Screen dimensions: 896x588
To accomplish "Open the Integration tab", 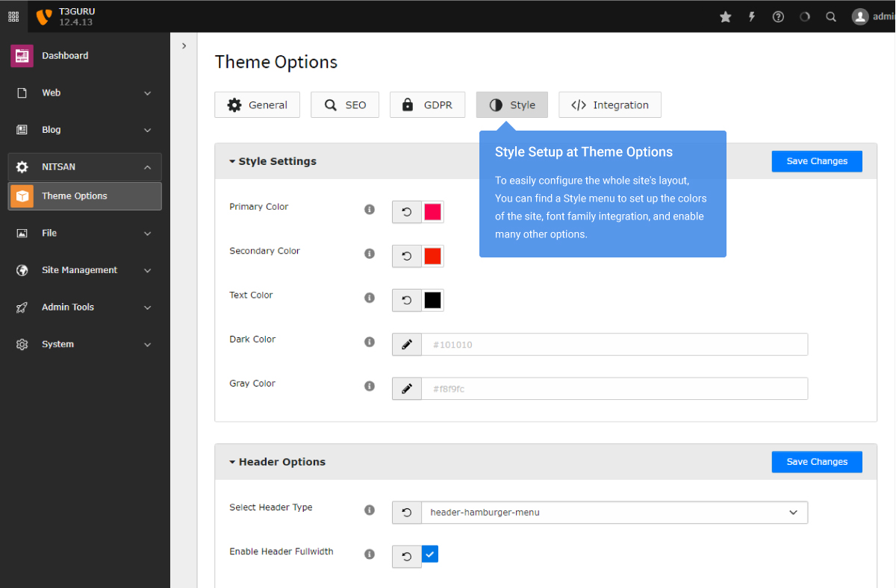I will pos(610,104).
